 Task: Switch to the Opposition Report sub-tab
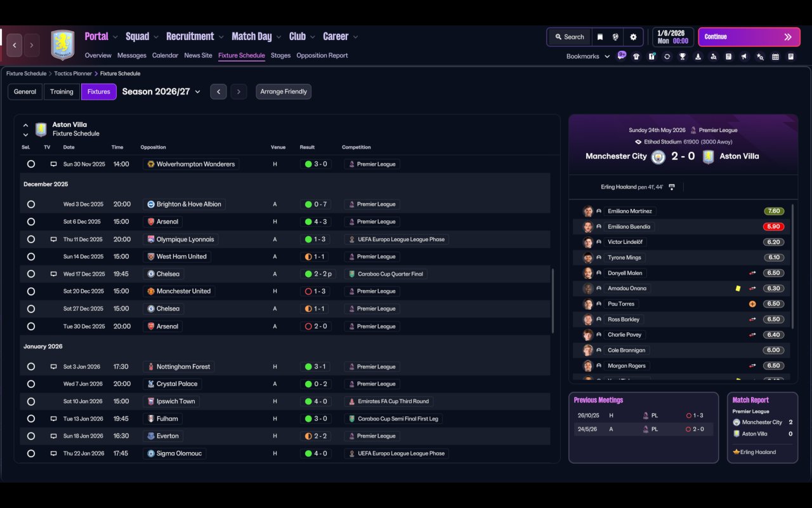322,55
